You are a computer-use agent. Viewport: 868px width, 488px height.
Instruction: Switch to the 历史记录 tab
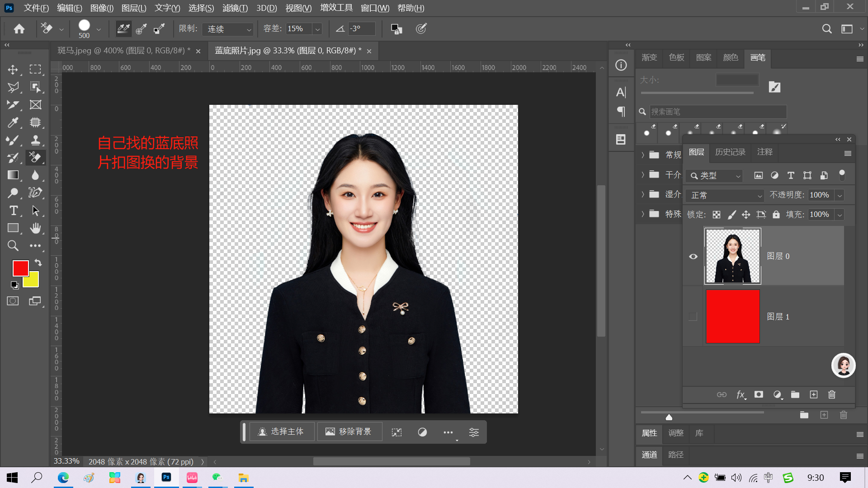pyautogui.click(x=730, y=152)
